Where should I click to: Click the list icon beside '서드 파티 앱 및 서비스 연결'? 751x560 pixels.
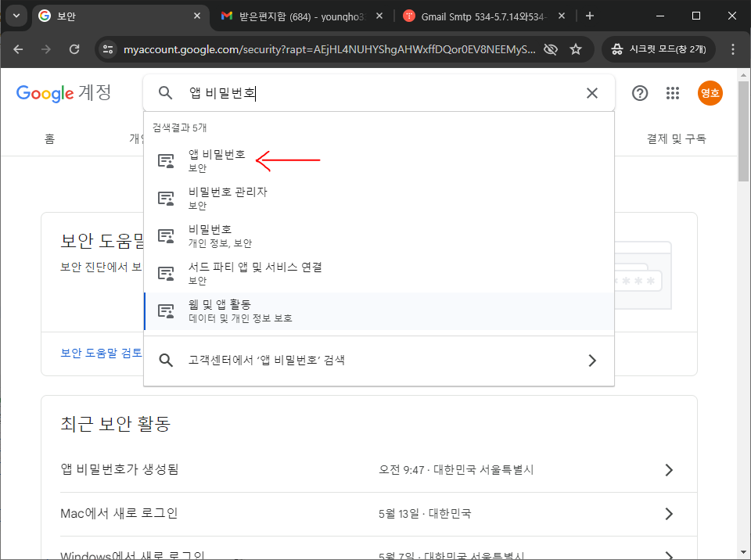click(x=166, y=274)
